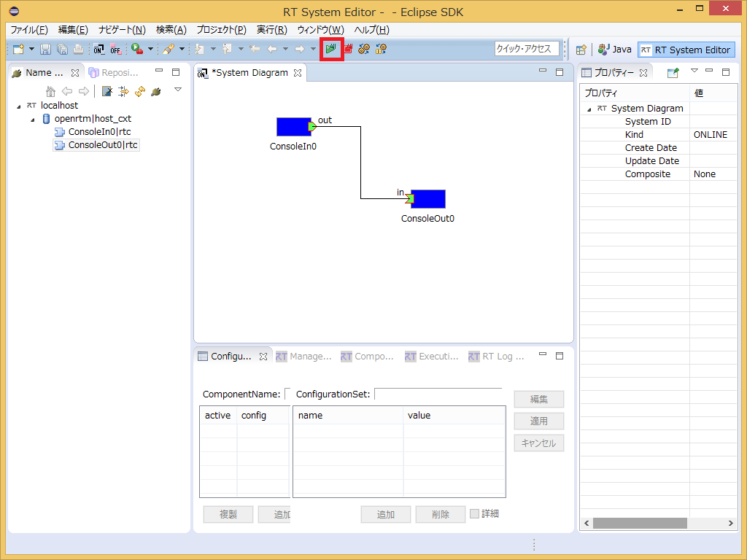Click the Previous Annotation toolbar icon
The height and width of the screenshot is (560, 747).
228,49
